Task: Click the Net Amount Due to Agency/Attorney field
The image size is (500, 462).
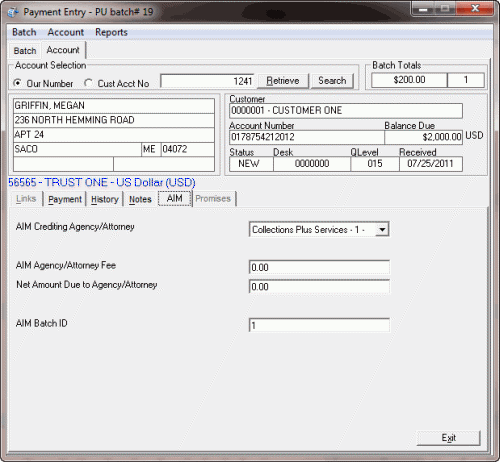Action: [319, 287]
